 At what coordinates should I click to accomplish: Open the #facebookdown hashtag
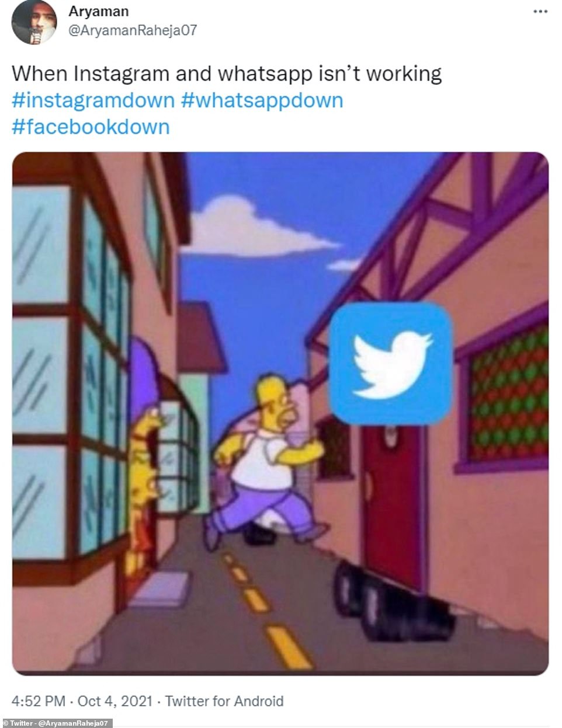click(x=91, y=127)
